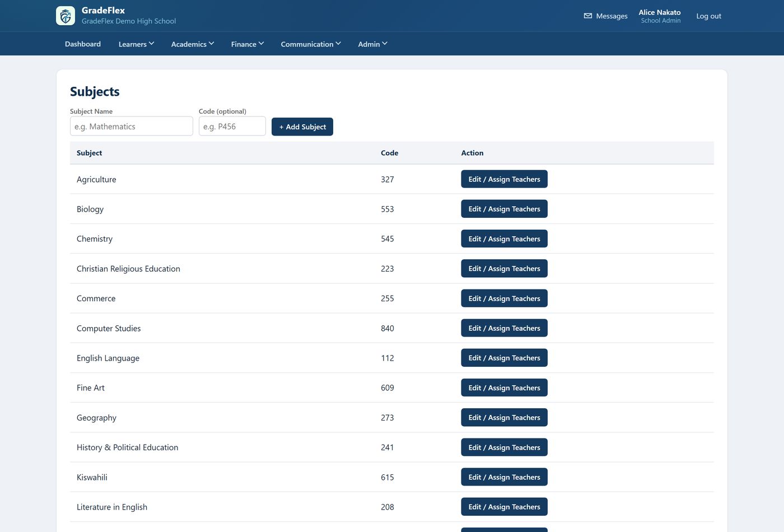The width and height of the screenshot is (784, 532).
Task: Go to the Dashboard menu item
Action: pos(83,44)
